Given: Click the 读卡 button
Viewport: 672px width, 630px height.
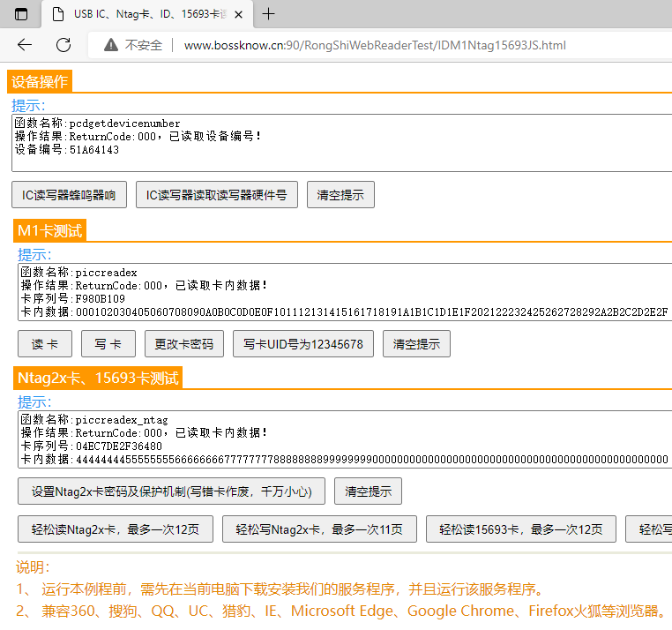Looking at the screenshot, I should (45, 343).
